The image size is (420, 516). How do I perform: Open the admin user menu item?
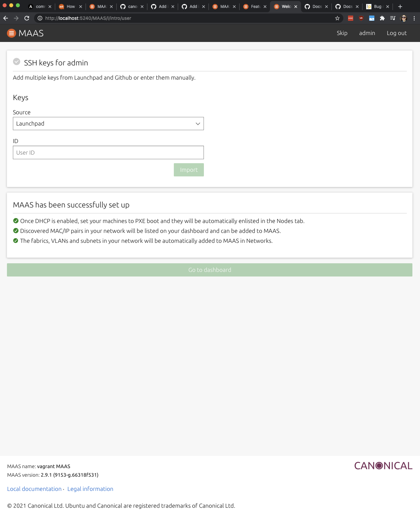(x=367, y=33)
